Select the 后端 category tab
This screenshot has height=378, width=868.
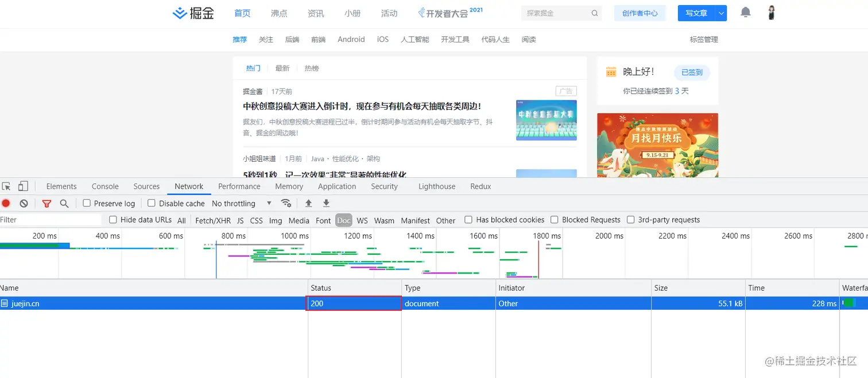(292, 40)
